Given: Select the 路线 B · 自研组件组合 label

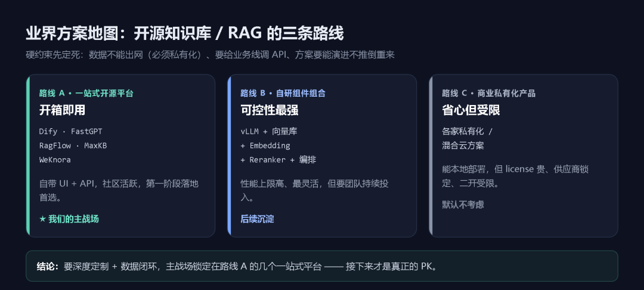Looking at the screenshot, I should (x=283, y=93).
